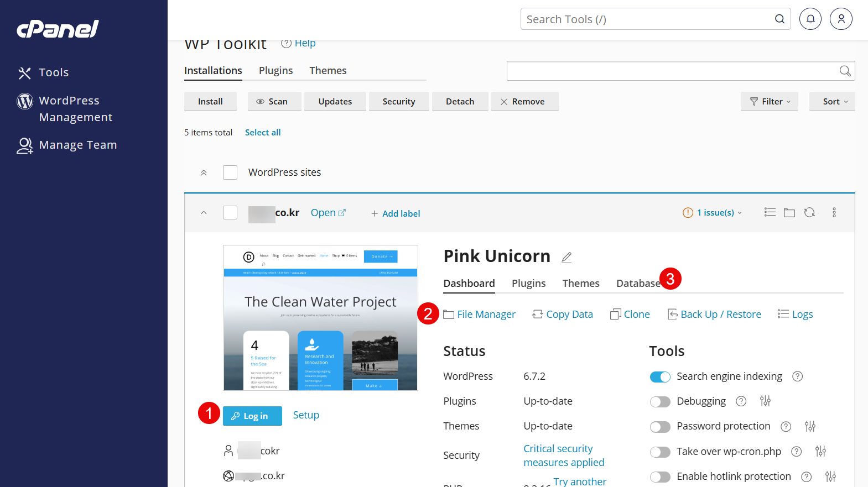Image resolution: width=868 pixels, height=487 pixels.
Task: Open Password protection settings sliders icon
Action: click(x=810, y=426)
